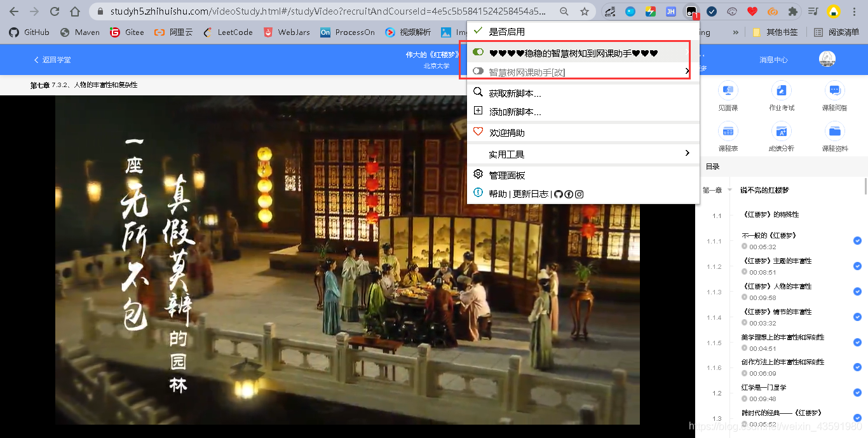
Task: Open the GitHub icon in Tampermonkey menu footer
Action: pyautogui.click(x=559, y=194)
